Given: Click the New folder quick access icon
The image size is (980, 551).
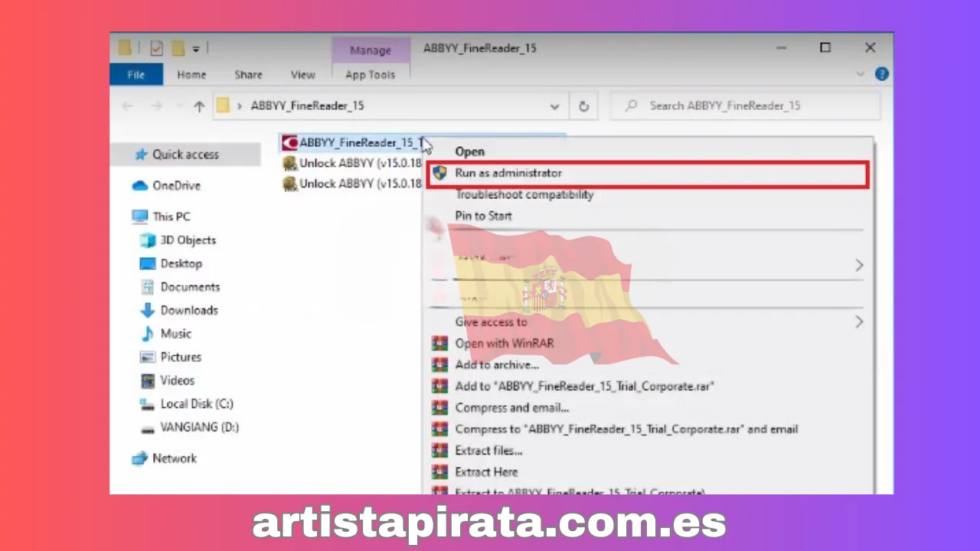Looking at the screenshot, I should pos(178,48).
